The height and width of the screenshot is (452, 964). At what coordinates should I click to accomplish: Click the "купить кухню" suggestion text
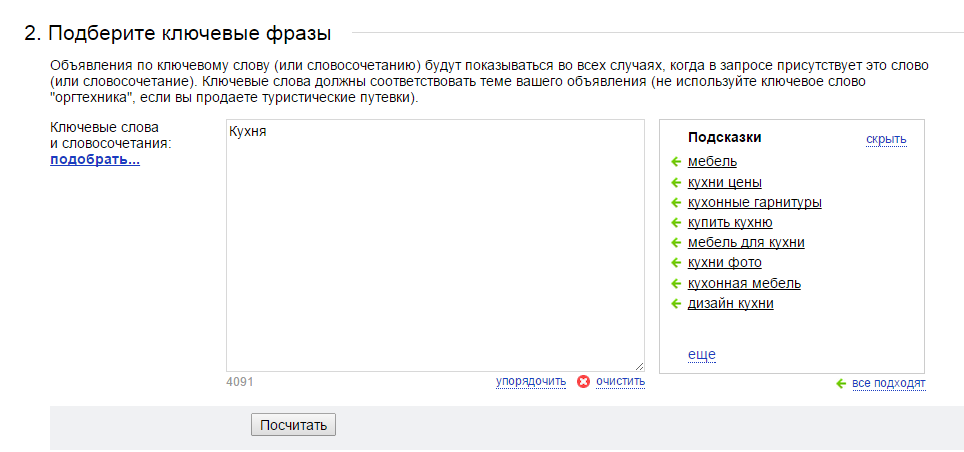click(730, 223)
